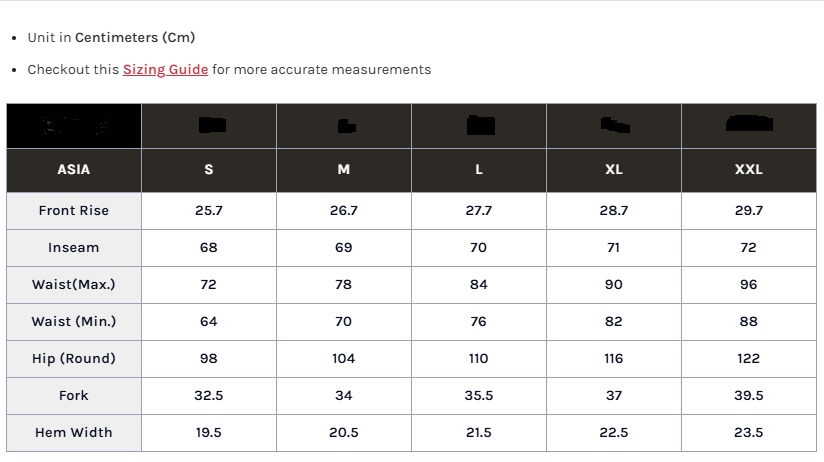Click the Hip (Round) value 110

click(x=479, y=359)
